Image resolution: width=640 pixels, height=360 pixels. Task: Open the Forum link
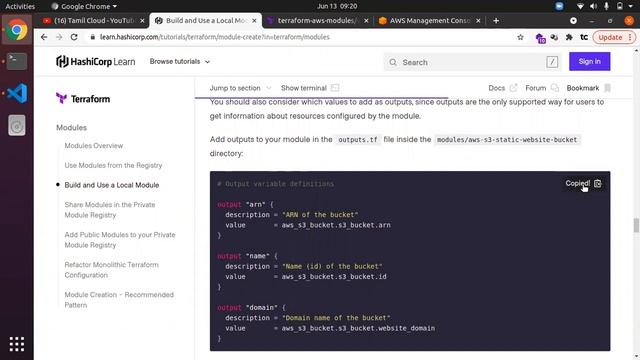pyautogui.click(x=542, y=88)
